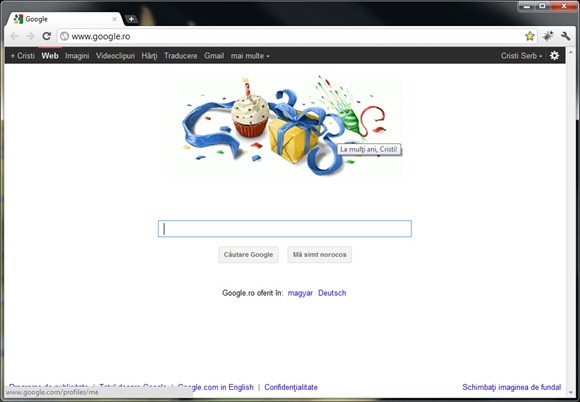Click the Mă simt norocos button
Image resolution: width=580 pixels, height=402 pixels.
tap(320, 254)
